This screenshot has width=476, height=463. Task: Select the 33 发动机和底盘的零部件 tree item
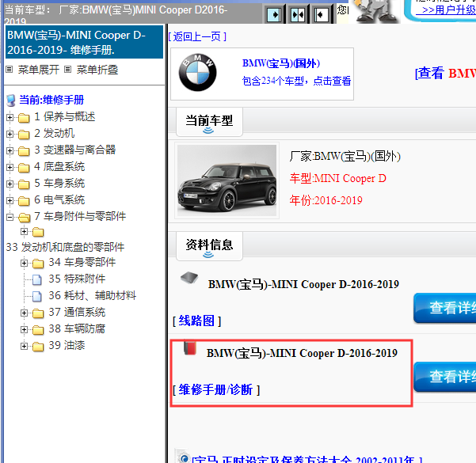click(65, 247)
